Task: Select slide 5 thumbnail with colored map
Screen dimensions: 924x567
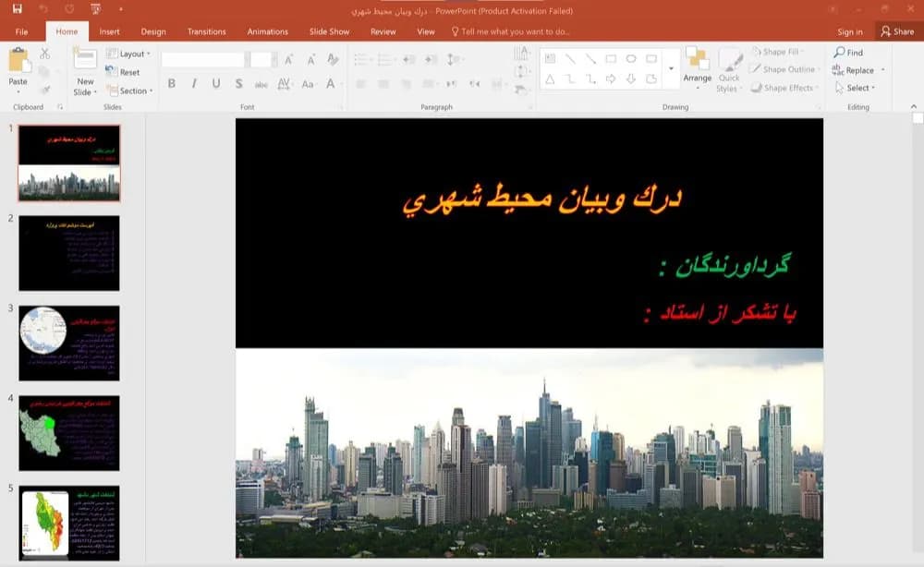Action: pyautogui.click(x=69, y=523)
